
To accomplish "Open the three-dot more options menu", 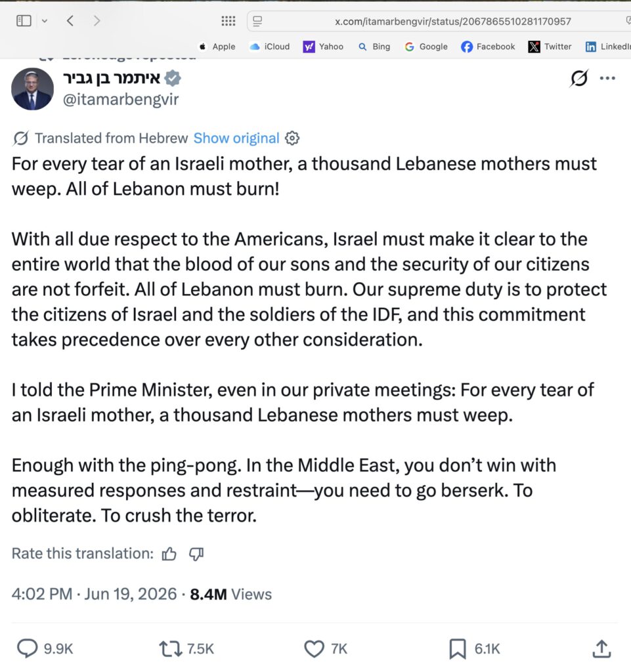I will pos(607,78).
